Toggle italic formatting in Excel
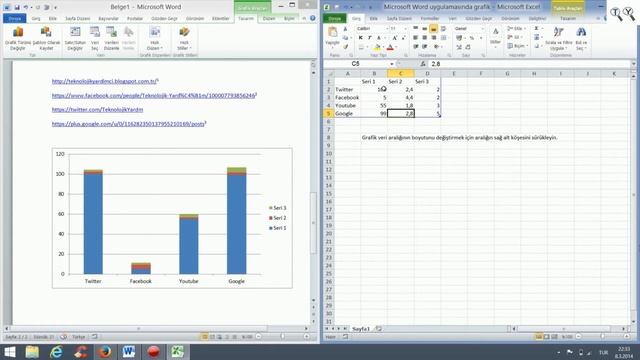The height and width of the screenshot is (360, 640). click(x=369, y=38)
